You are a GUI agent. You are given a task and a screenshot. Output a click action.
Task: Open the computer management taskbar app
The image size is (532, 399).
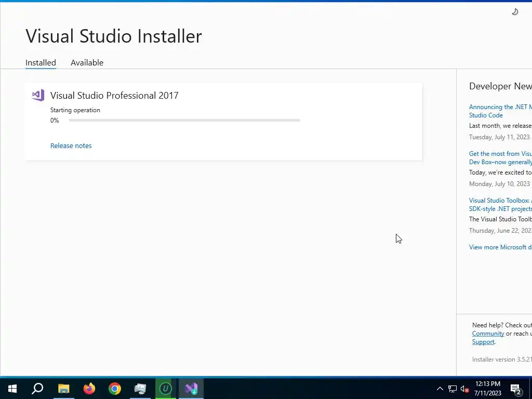pos(140,389)
